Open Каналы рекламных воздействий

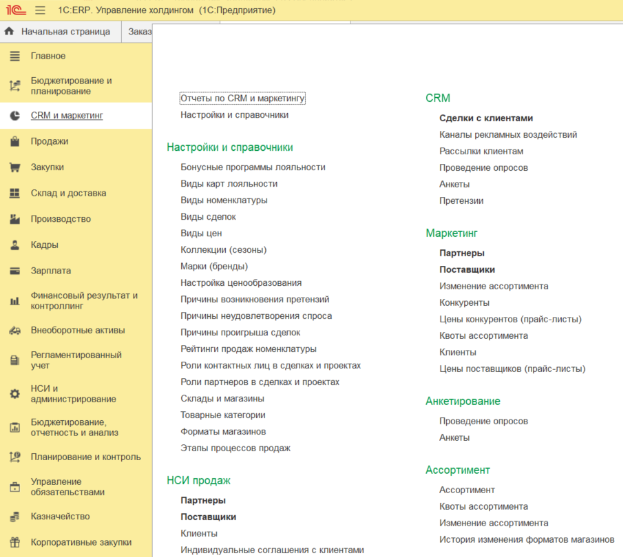[508, 135]
